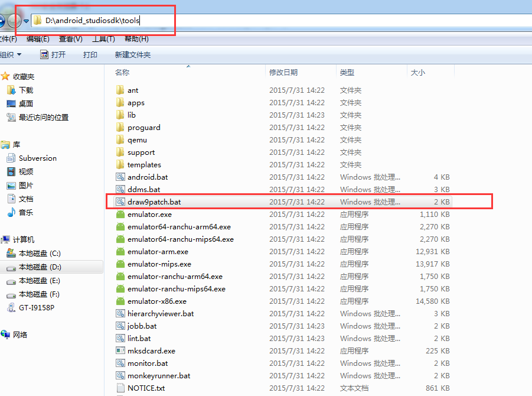Select 本地磁盘 (C:) drive
The image size is (532, 396).
pyautogui.click(x=34, y=253)
